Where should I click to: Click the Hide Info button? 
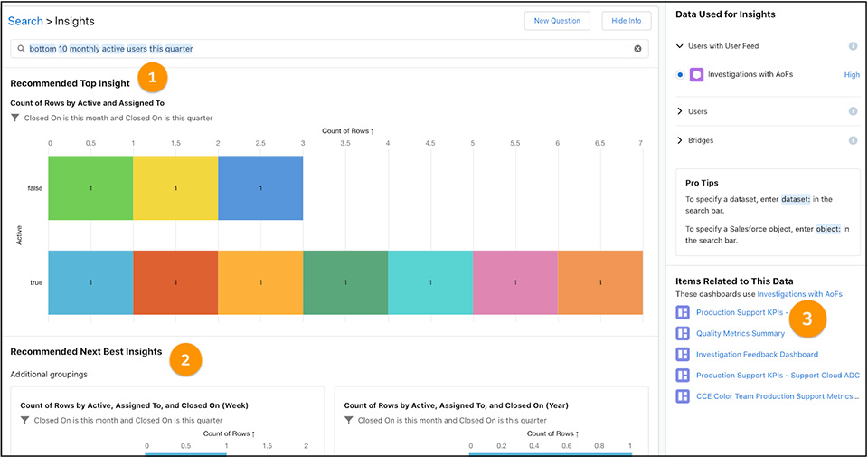pyautogui.click(x=626, y=21)
